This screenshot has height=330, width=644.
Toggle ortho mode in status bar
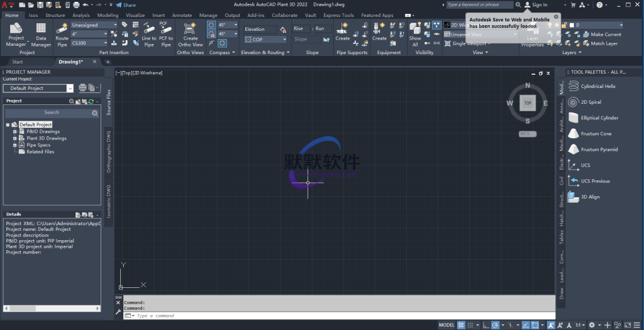(486, 325)
